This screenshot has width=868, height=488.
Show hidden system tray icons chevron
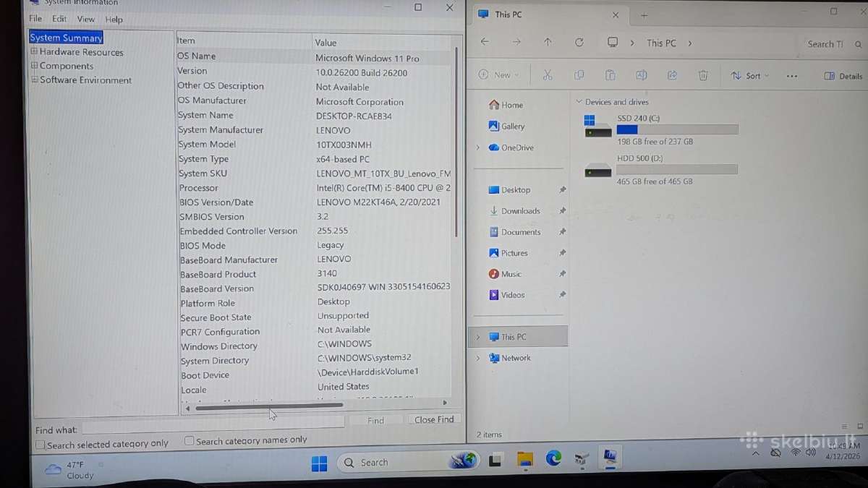(x=755, y=453)
